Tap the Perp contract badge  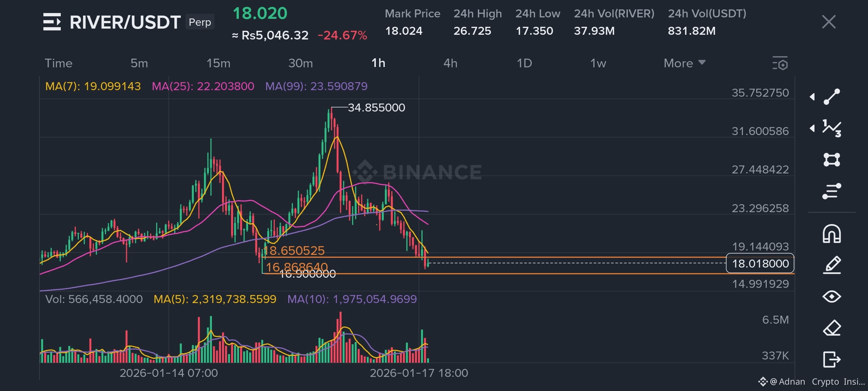click(x=200, y=22)
